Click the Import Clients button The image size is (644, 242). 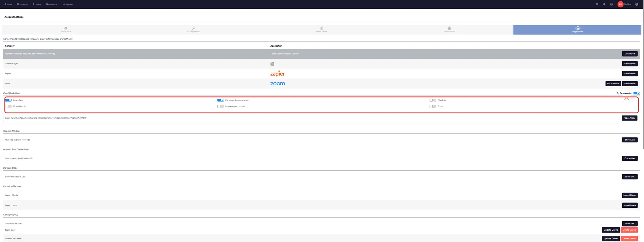[630, 195]
